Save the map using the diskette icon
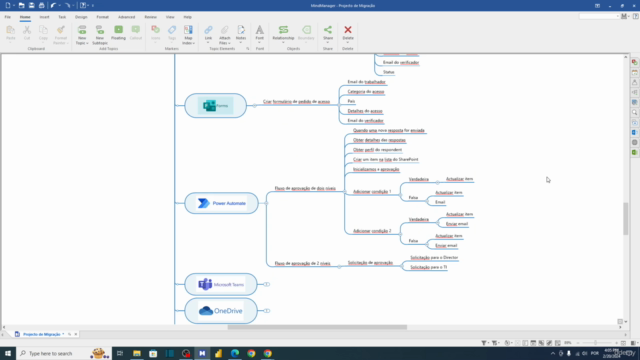Viewport: 640px width, 360px height. 31,5
